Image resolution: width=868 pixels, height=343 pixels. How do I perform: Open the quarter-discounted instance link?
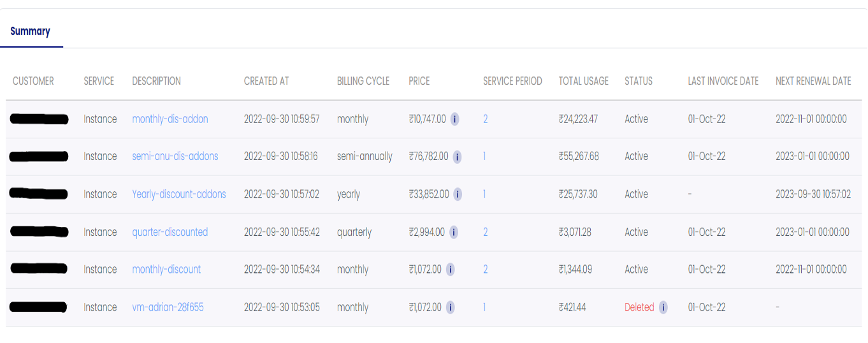(x=170, y=232)
